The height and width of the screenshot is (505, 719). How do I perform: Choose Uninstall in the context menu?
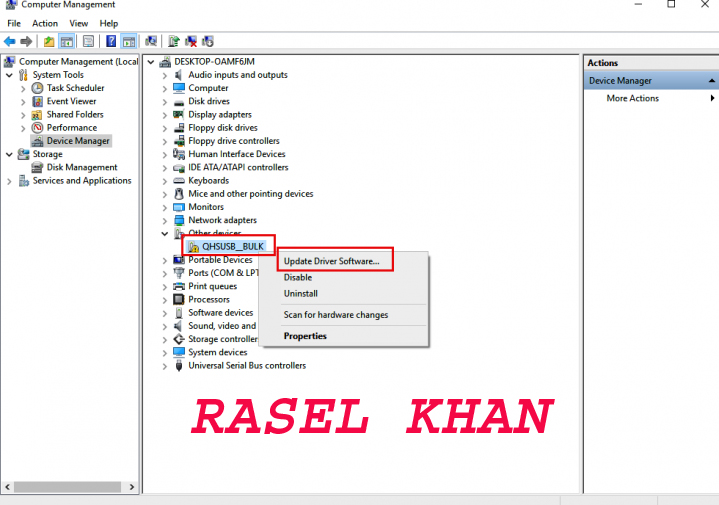[x=344, y=294]
